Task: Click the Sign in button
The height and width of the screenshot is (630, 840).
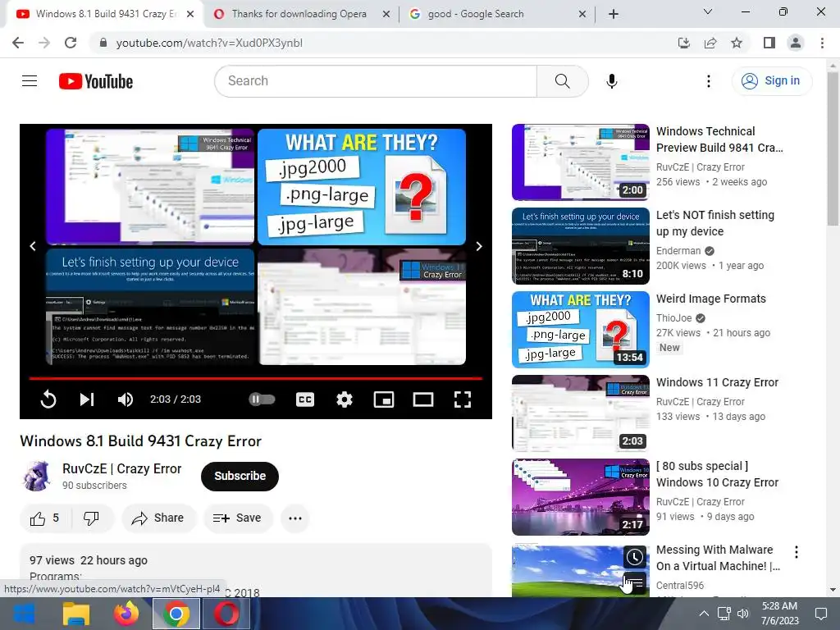Action: point(772,81)
